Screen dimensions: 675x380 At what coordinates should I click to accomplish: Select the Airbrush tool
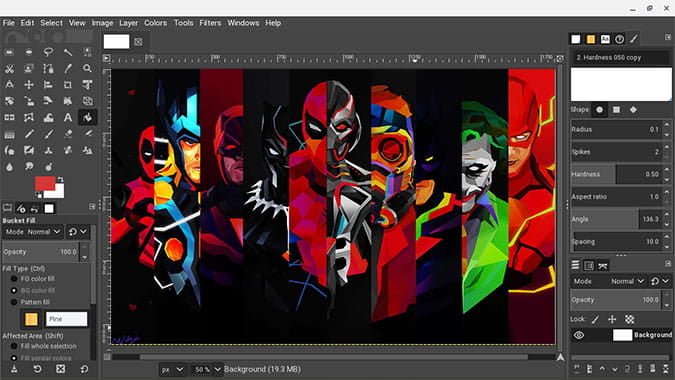87,134
